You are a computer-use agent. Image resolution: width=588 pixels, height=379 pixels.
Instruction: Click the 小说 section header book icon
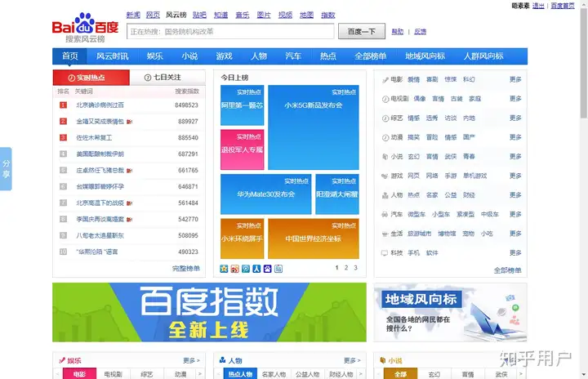[x=383, y=360]
